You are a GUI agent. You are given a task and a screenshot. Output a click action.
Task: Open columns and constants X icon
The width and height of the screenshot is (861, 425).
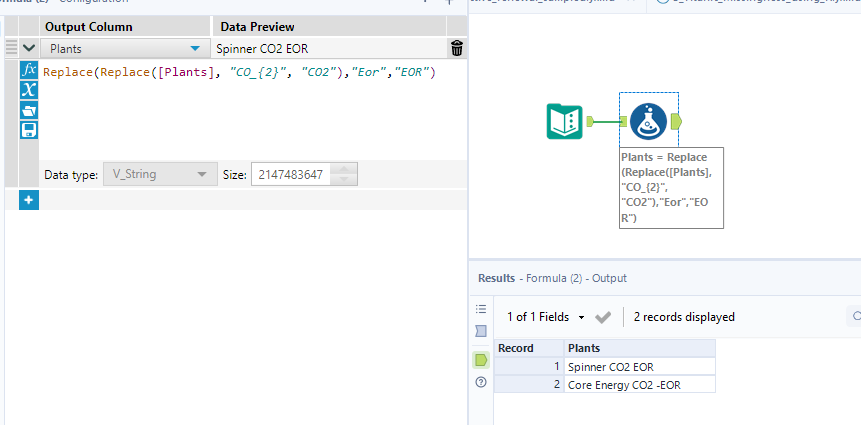coord(29,90)
